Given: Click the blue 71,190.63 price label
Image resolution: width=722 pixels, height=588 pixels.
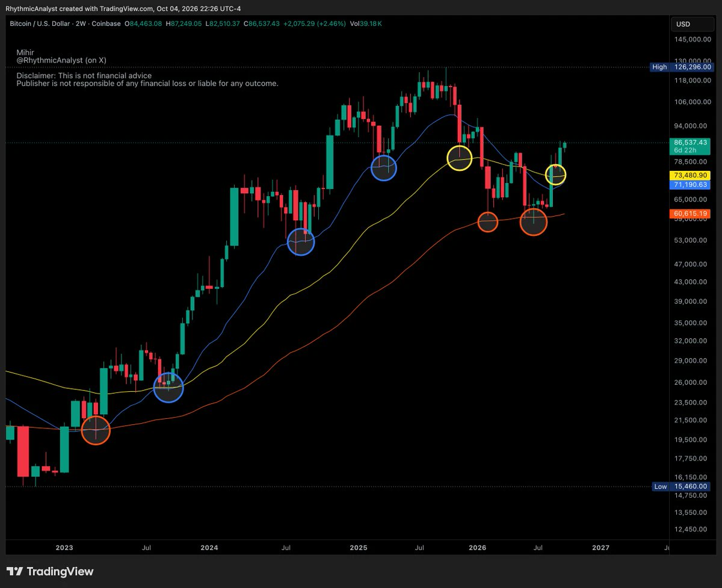Looking at the screenshot, I should pyautogui.click(x=690, y=184).
